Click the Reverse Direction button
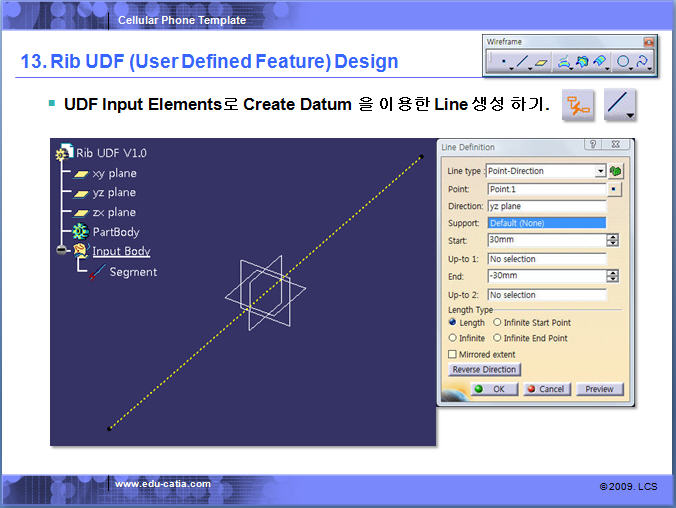Screen dimensions: 676x508 coord(484,370)
